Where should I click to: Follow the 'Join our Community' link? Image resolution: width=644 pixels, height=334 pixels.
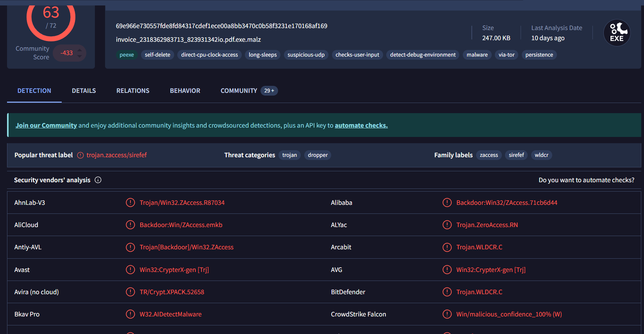[x=46, y=125]
